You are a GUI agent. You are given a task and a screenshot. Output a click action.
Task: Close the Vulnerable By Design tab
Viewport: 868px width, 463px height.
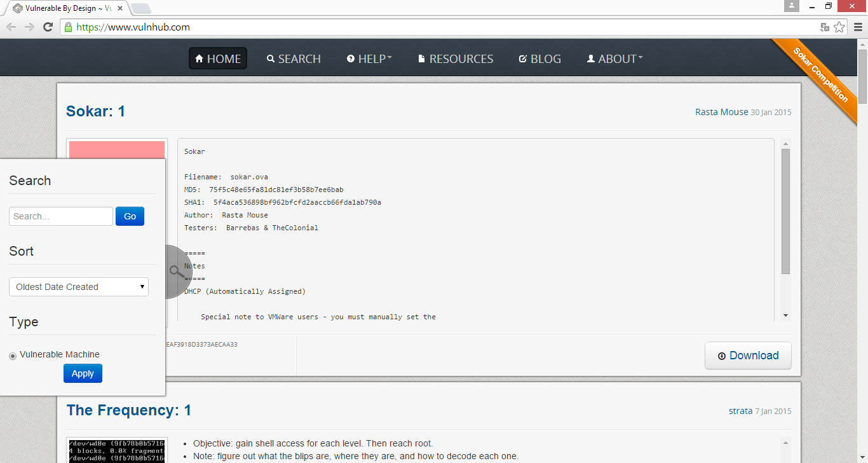(120, 8)
